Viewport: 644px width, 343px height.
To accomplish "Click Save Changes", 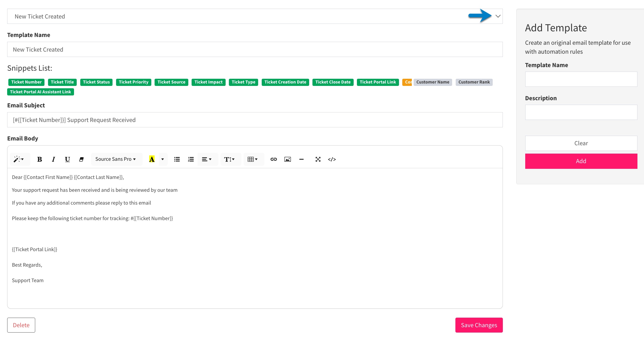I will [x=479, y=325].
